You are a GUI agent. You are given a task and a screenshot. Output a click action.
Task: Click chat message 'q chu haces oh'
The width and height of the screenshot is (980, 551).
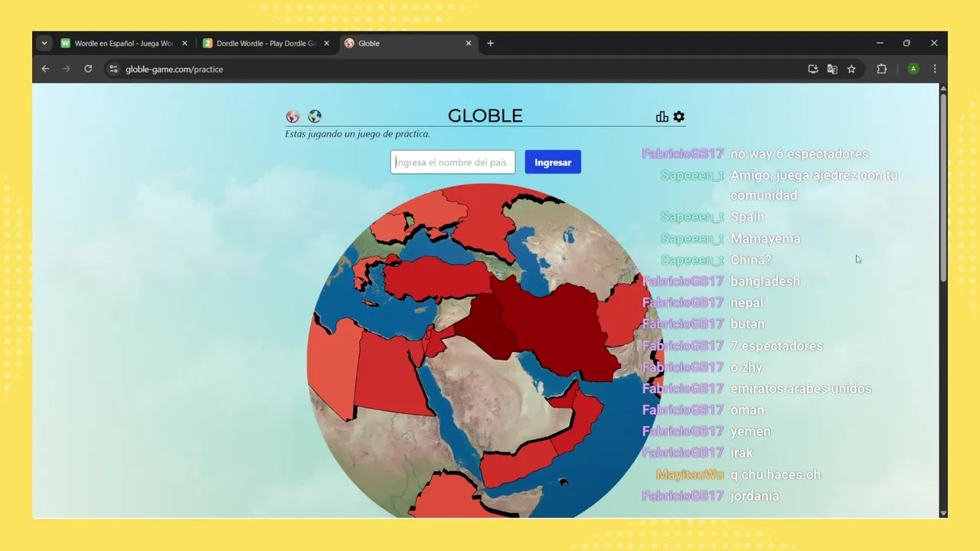pos(776,474)
